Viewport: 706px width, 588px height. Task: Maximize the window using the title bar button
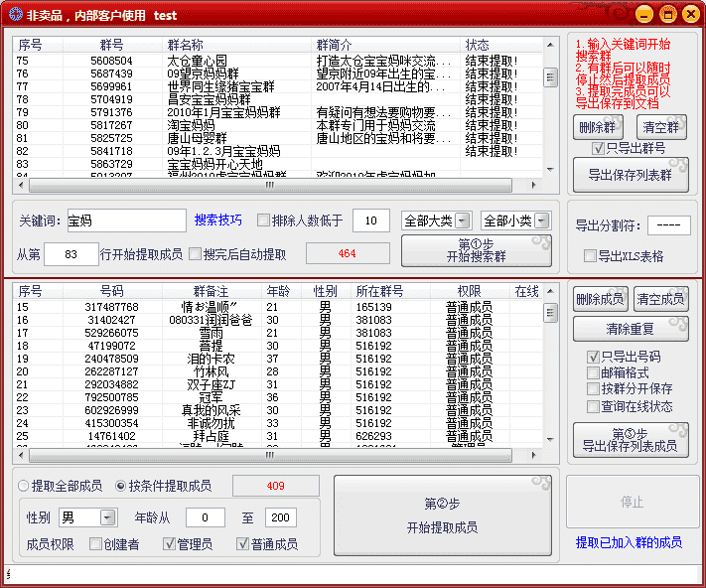(667, 14)
